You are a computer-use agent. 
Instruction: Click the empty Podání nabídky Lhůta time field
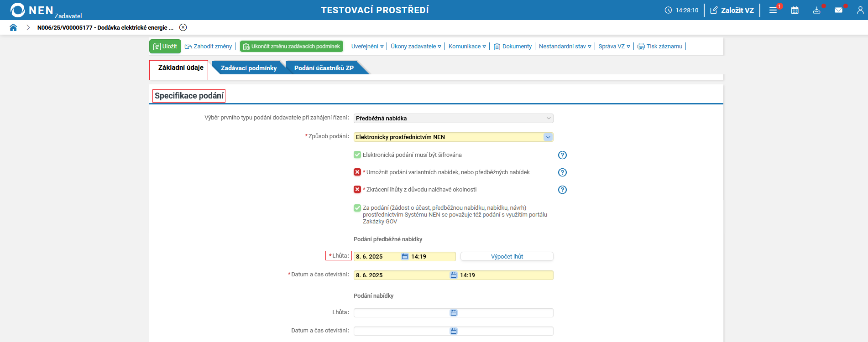tap(506, 313)
